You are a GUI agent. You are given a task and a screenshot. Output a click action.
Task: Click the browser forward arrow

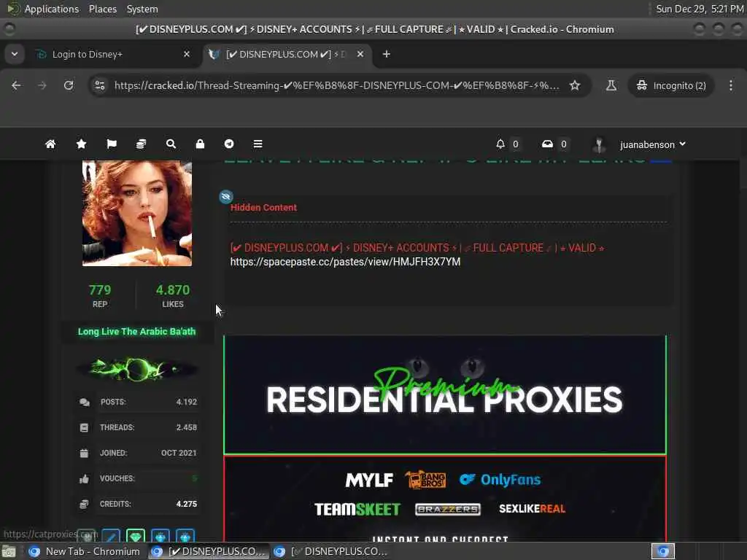(x=42, y=85)
